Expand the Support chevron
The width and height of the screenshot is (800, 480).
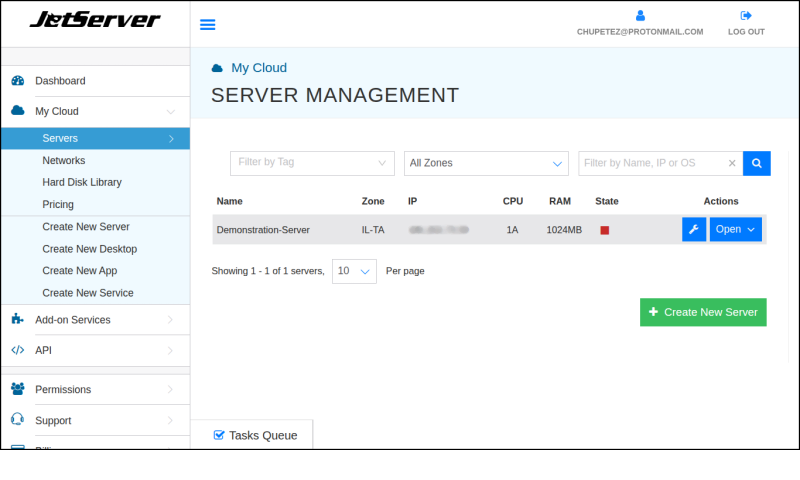[170, 420]
